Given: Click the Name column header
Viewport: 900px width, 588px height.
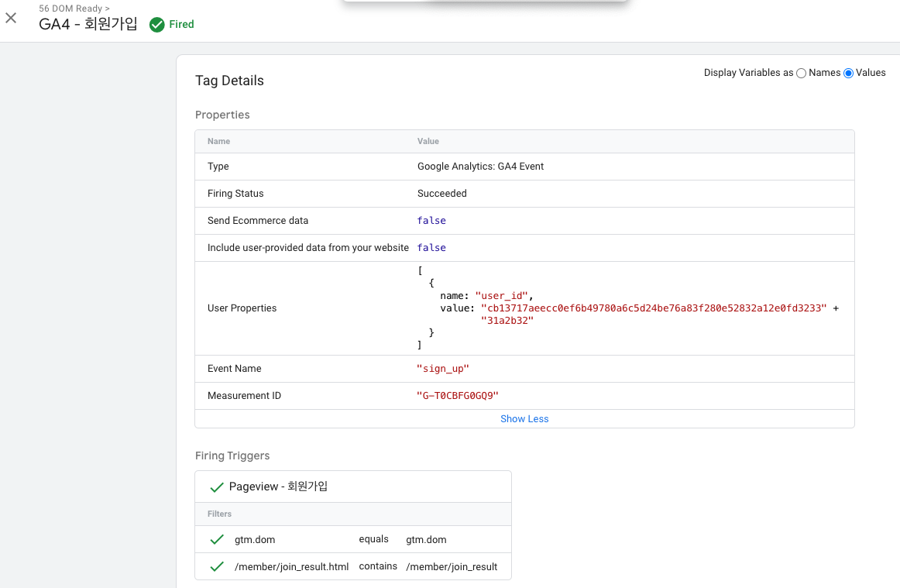Looking at the screenshot, I should [219, 142].
